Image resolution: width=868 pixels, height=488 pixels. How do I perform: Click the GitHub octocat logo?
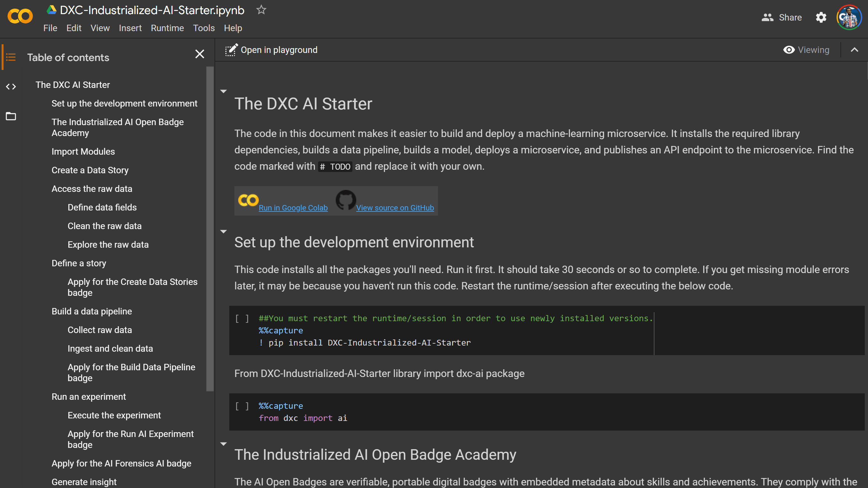coord(345,200)
